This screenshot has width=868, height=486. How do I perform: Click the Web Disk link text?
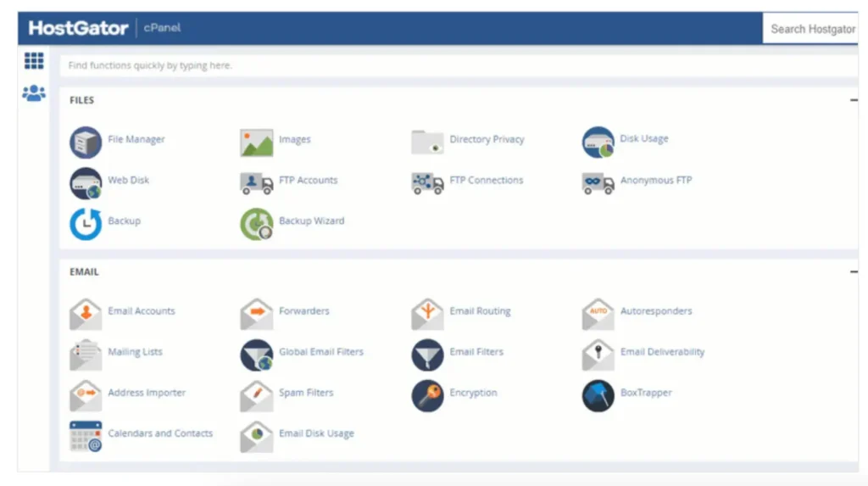click(129, 180)
